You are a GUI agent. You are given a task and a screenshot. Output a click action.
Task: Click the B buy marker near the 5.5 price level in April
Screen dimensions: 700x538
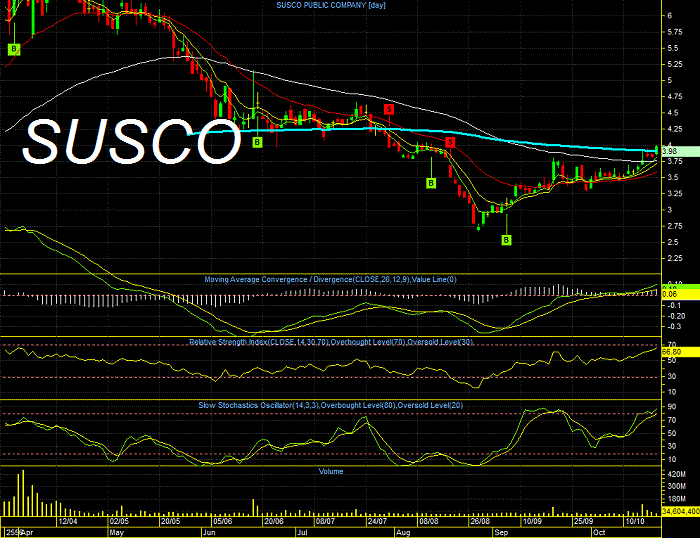14,49
